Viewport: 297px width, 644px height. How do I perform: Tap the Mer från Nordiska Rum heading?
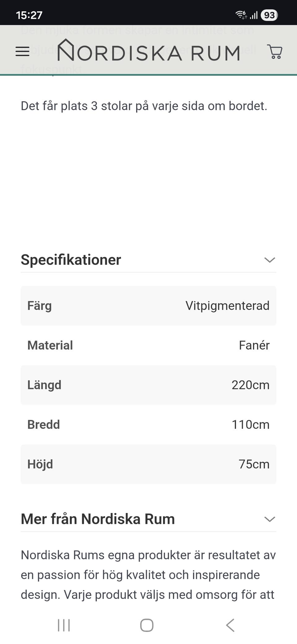pyautogui.click(x=98, y=519)
